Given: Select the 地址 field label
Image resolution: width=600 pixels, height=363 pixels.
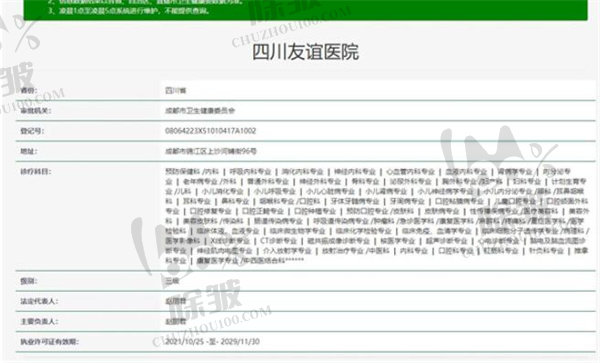Looking at the screenshot, I should click(x=28, y=151).
